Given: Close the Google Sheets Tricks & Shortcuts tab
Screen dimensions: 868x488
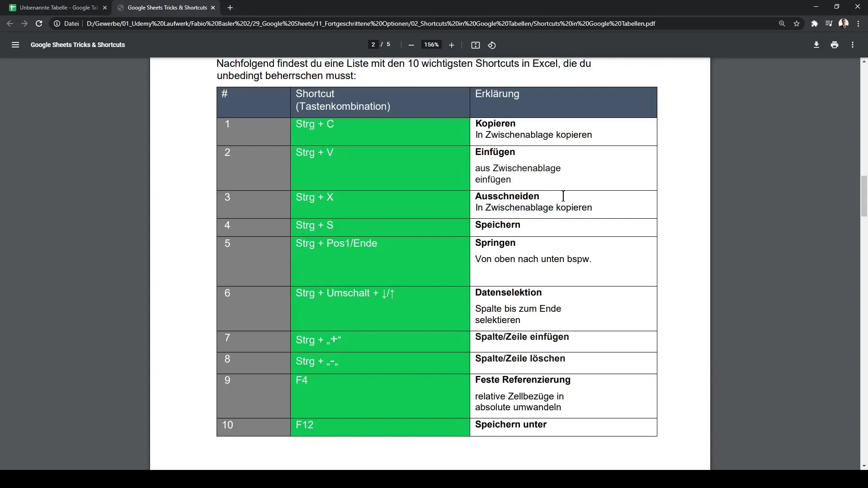Looking at the screenshot, I should coord(212,8).
